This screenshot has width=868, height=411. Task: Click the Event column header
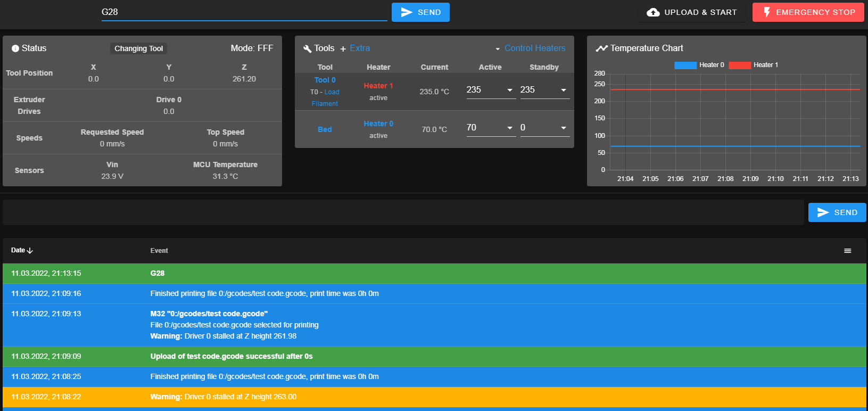(x=159, y=251)
